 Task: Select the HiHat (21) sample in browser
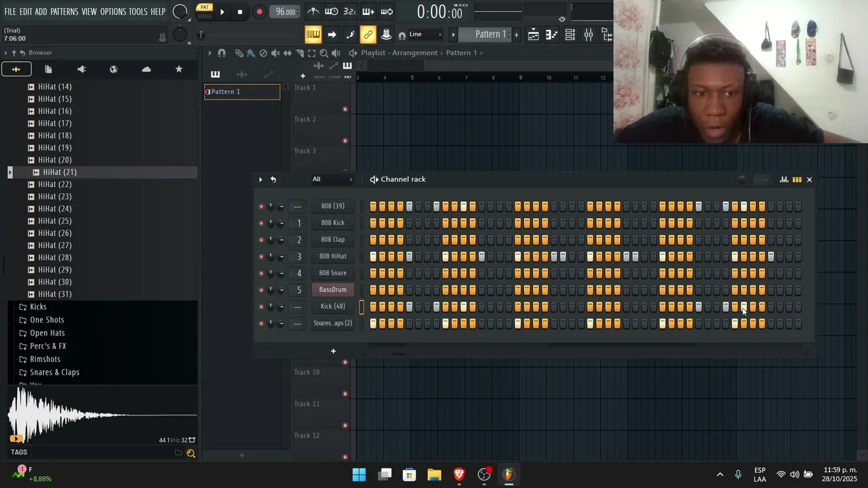coord(60,172)
